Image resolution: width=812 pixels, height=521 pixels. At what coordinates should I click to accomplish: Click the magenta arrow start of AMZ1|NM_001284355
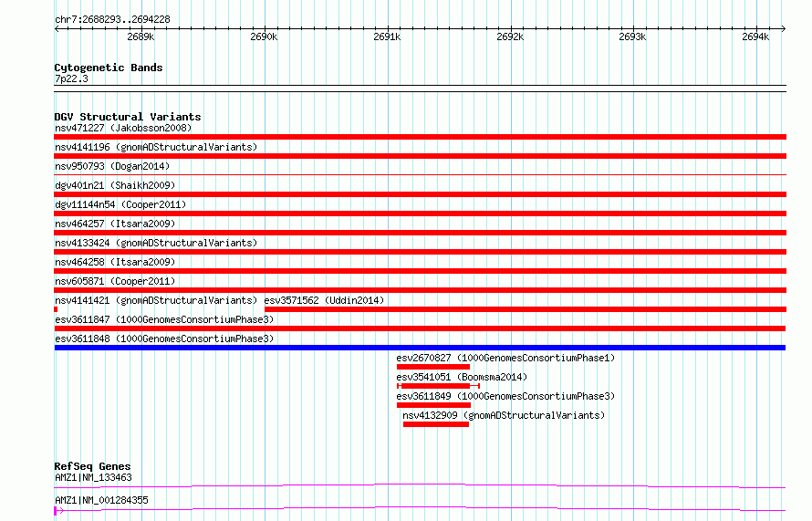(x=58, y=511)
